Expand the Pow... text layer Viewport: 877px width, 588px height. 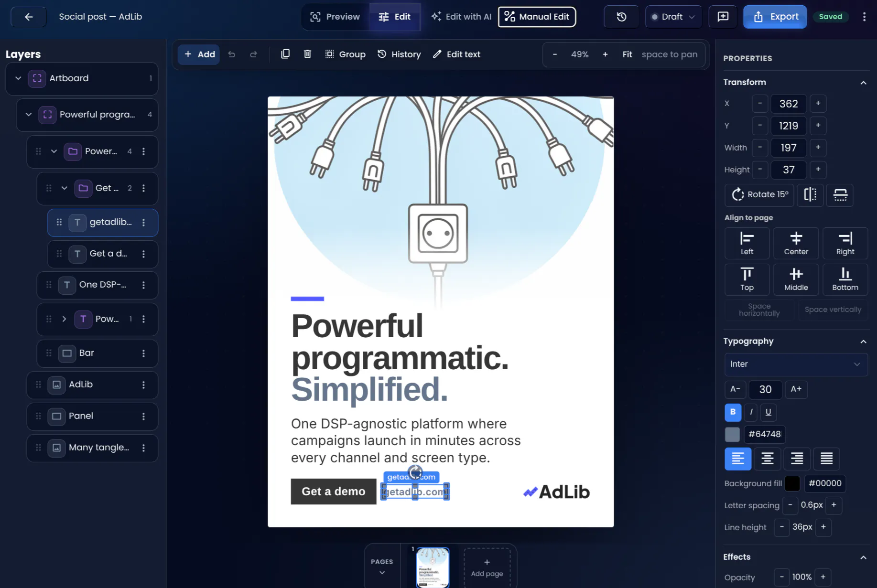(x=64, y=319)
